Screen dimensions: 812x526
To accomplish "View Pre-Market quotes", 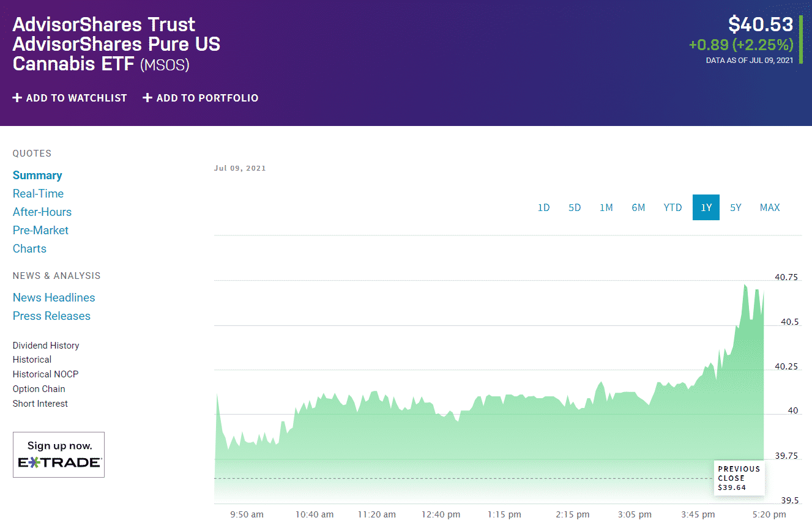I will 40,231.
